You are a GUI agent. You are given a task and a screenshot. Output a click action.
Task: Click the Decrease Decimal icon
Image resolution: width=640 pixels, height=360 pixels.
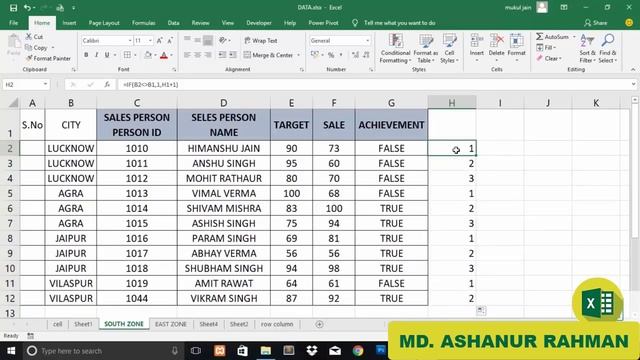pyautogui.click(x=367, y=55)
